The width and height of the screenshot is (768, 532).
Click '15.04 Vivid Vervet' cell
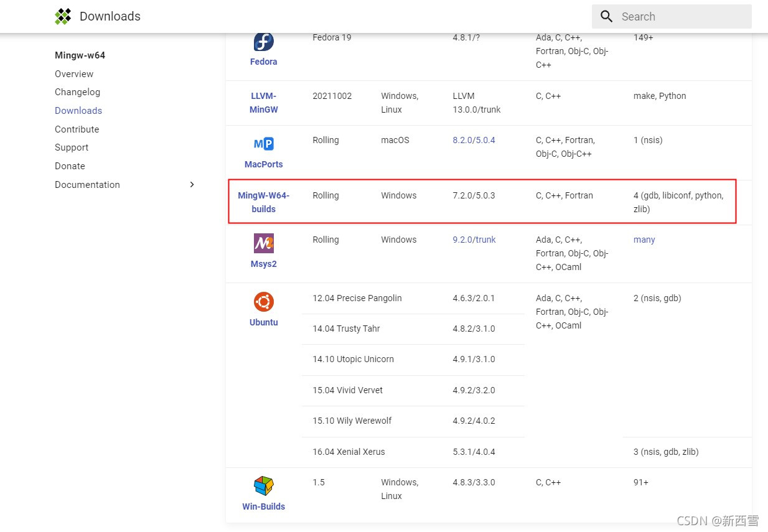347,390
